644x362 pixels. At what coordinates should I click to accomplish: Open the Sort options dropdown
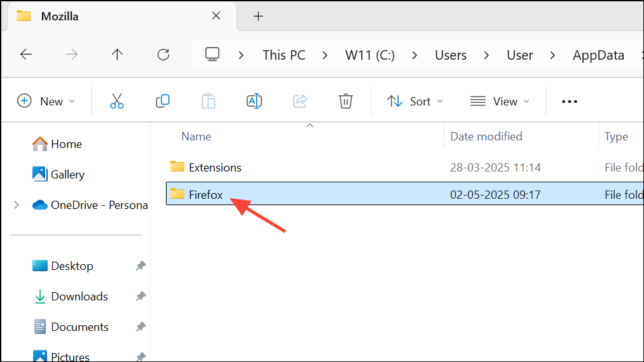(x=415, y=101)
